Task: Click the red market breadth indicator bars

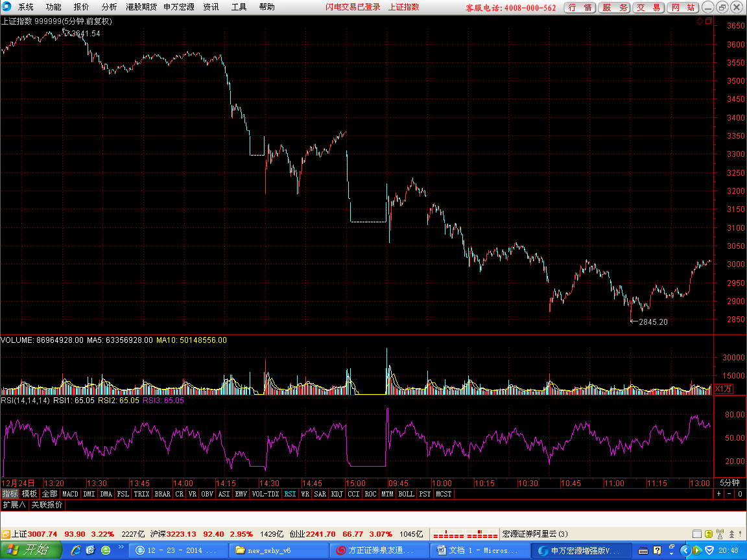Action: coord(465,534)
